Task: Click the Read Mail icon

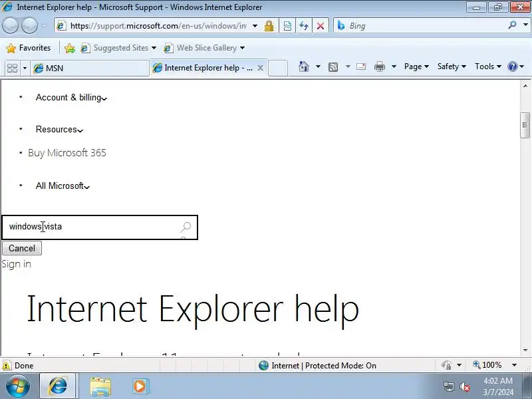Action: pos(361,66)
